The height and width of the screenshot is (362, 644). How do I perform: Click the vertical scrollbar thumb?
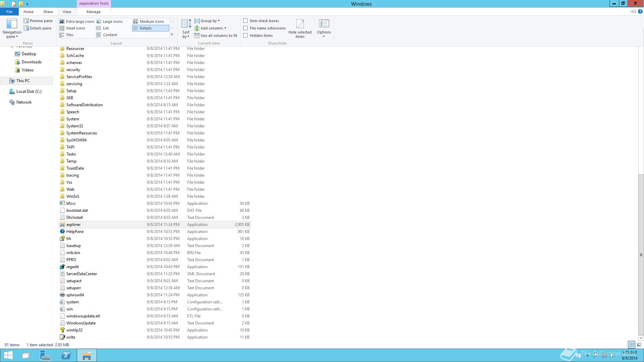[641, 254]
